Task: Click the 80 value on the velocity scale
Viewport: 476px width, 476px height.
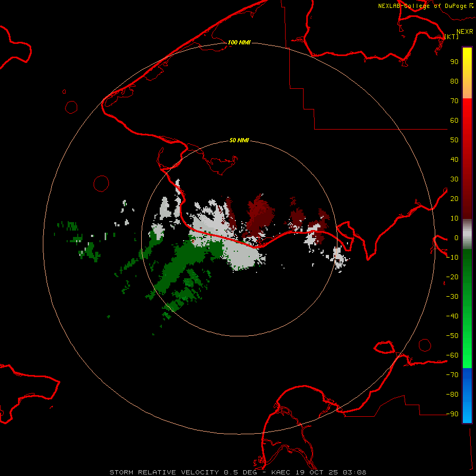Action: click(454, 81)
